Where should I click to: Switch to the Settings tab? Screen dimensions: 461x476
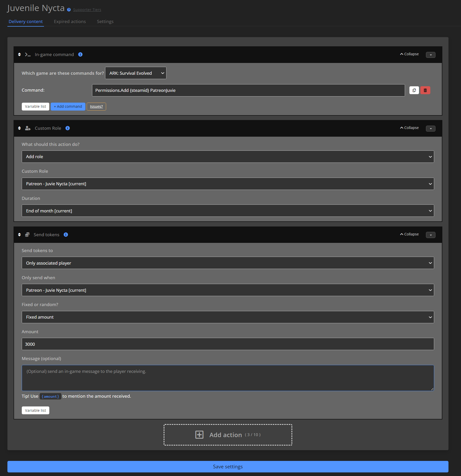[x=105, y=21]
